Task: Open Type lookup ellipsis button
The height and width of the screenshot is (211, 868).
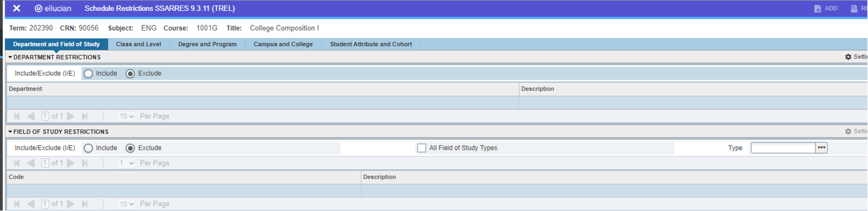Action: [x=821, y=148]
